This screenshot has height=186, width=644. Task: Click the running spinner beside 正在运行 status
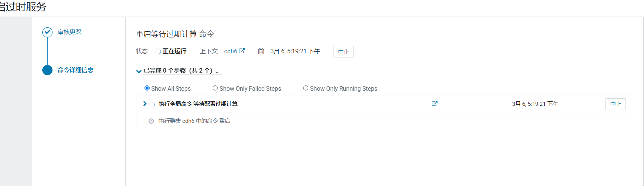click(x=158, y=52)
